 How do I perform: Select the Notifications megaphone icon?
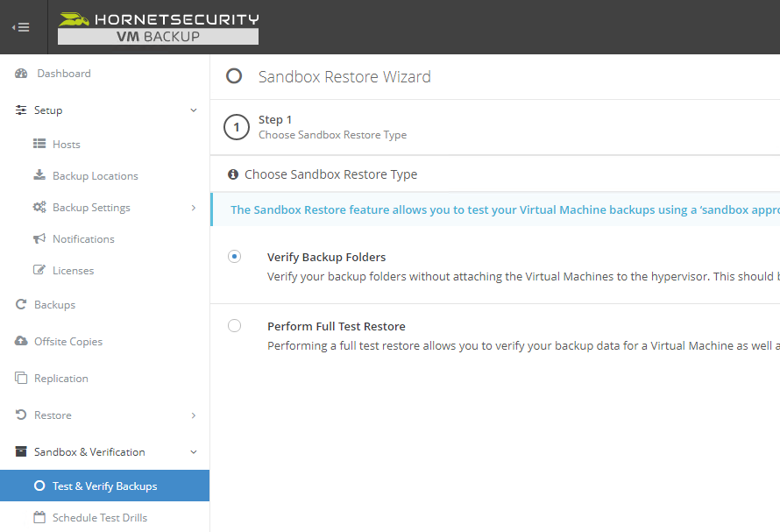40,238
